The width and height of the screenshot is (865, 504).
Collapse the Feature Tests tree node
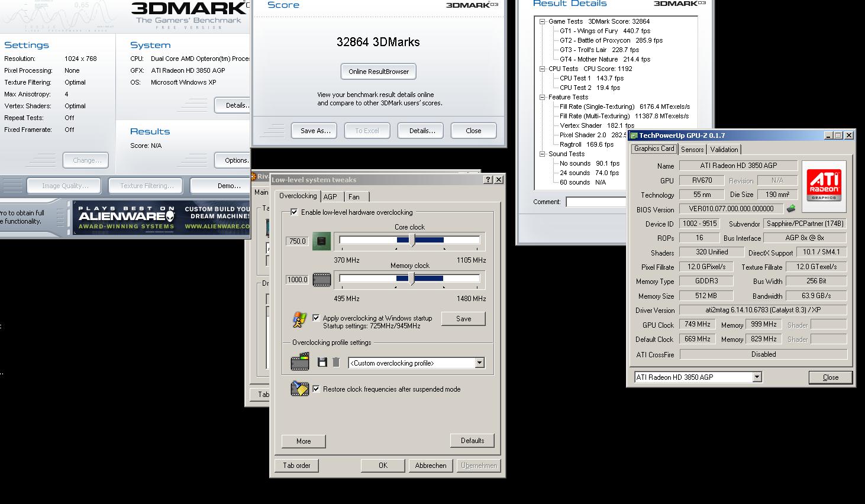[542, 97]
